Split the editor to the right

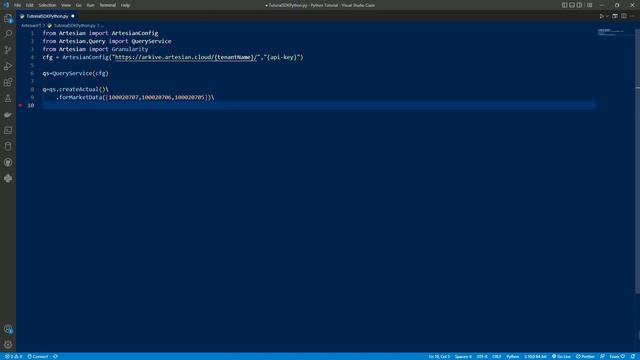624,16
